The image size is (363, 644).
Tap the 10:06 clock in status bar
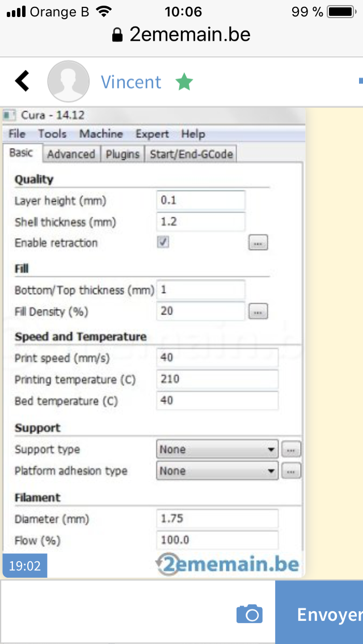tap(183, 12)
